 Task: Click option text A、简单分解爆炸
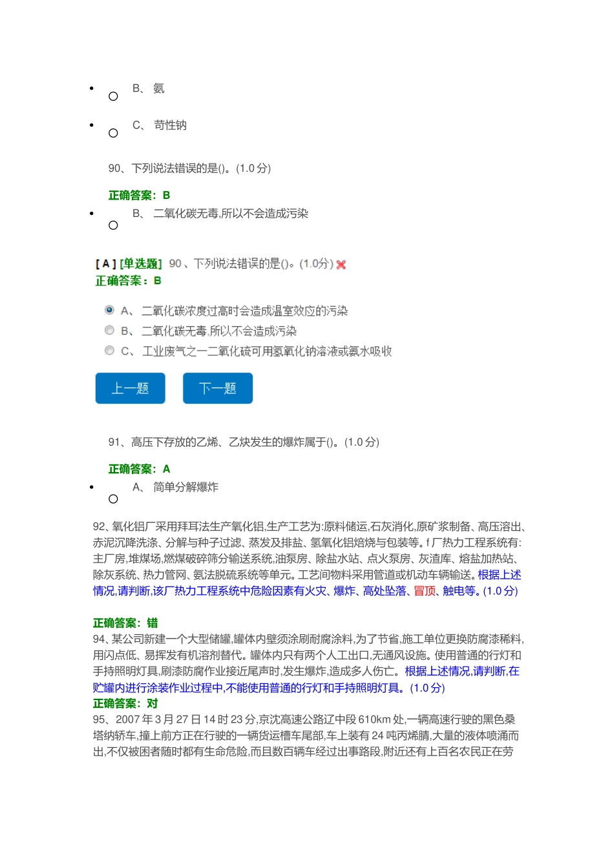(176, 487)
